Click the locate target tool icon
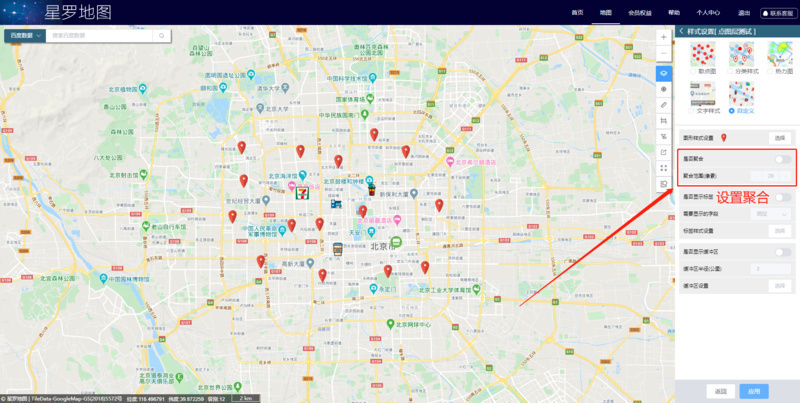 [663, 89]
